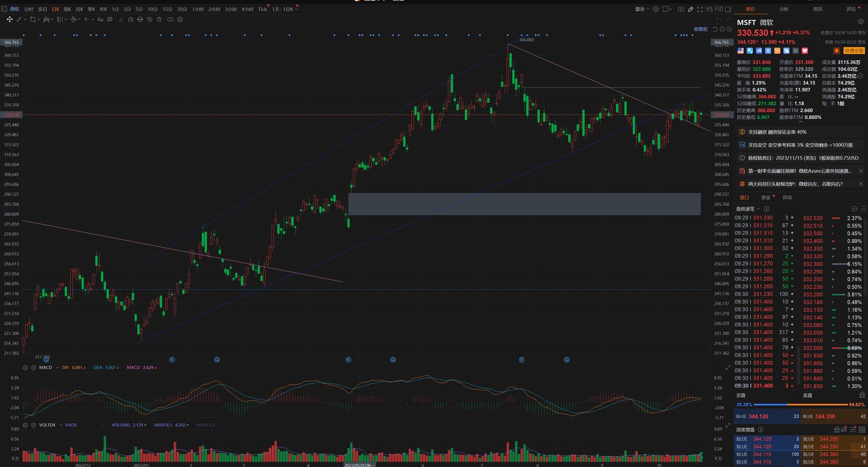Zoom out the chart with minus icon

[722, 30]
